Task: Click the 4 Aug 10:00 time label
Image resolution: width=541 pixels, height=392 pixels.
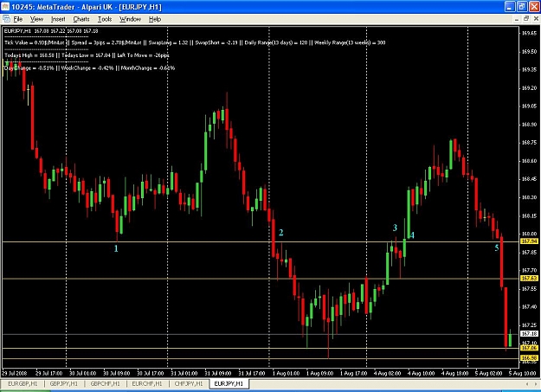Action: pyautogui.click(x=421, y=373)
